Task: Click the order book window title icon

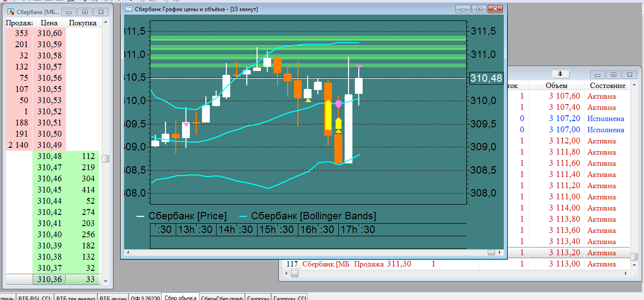Action: (x=10, y=11)
